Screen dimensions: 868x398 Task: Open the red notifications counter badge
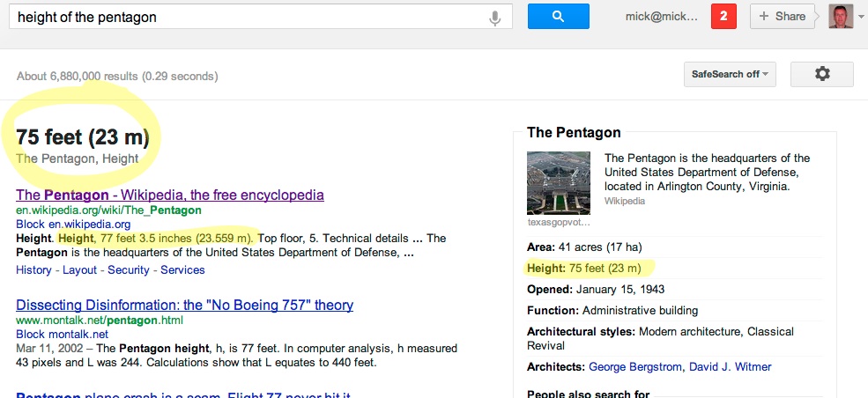point(723,17)
